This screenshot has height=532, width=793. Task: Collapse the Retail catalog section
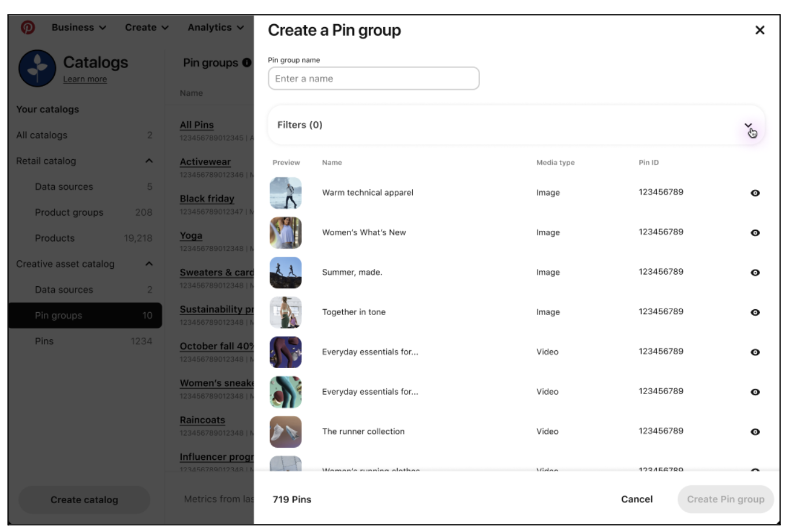coord(149,161)
